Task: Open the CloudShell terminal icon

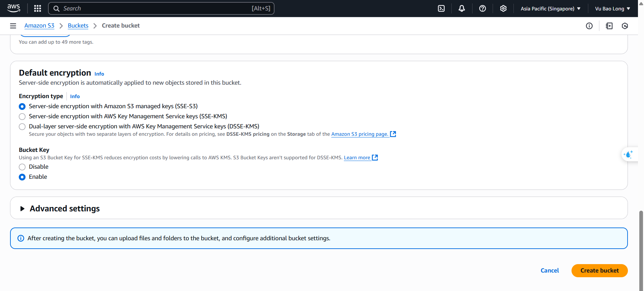Action: click(441, 8)
